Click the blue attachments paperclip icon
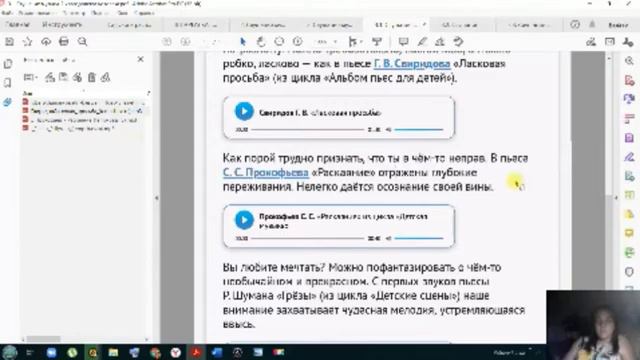The height and width of the screenshot is (360, 640). pos(8,102)
